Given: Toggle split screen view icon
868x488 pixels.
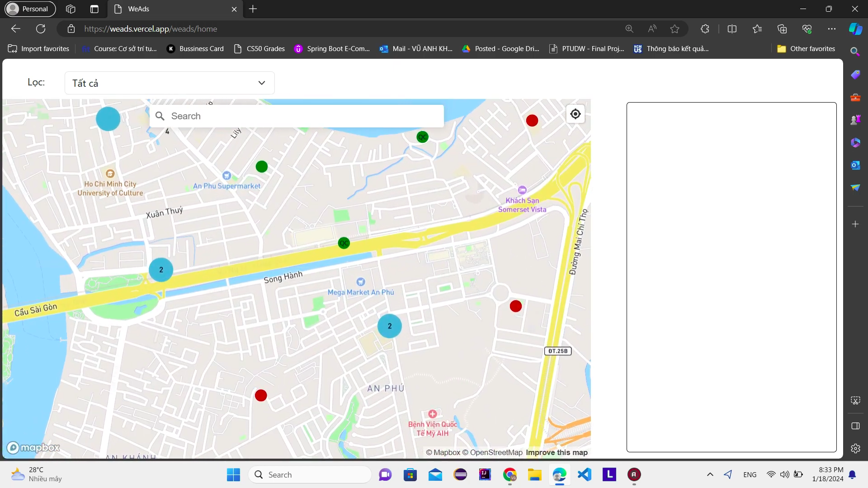Looking at the screenshot, I should (732, 29).
